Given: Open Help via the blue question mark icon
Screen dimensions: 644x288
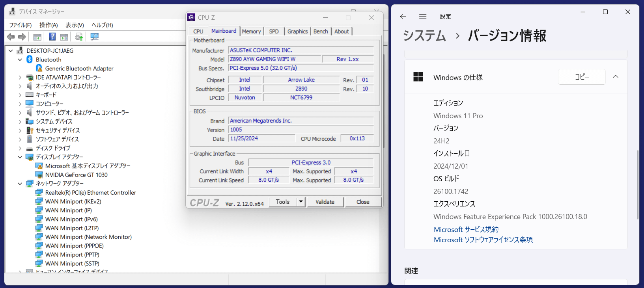Looking at the screenshot, I should 52,37.
